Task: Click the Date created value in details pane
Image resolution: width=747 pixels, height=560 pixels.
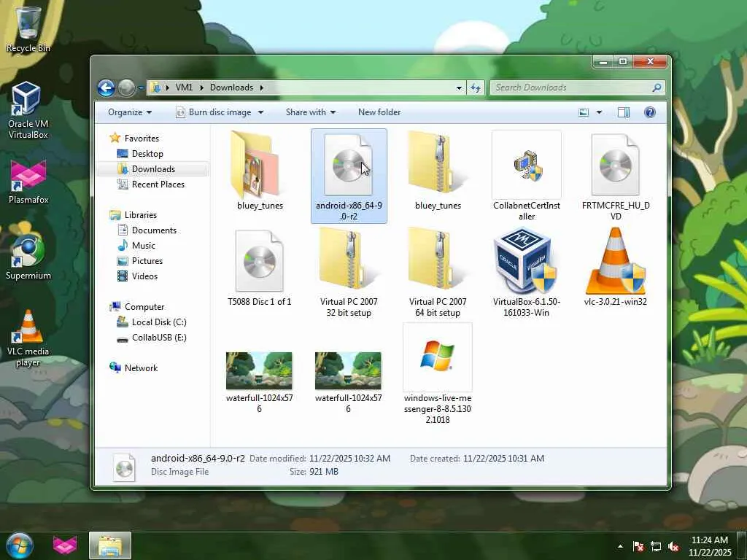Action: point(503,459)
